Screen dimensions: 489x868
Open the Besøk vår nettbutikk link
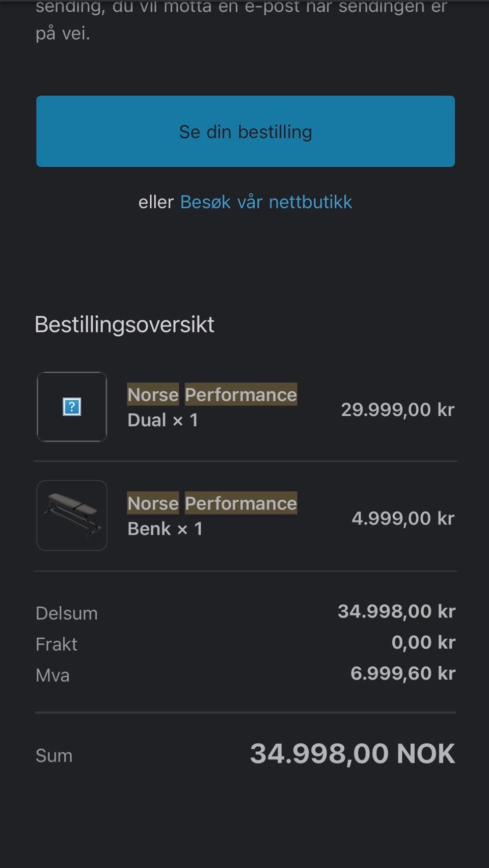click(x=266, y=202)
